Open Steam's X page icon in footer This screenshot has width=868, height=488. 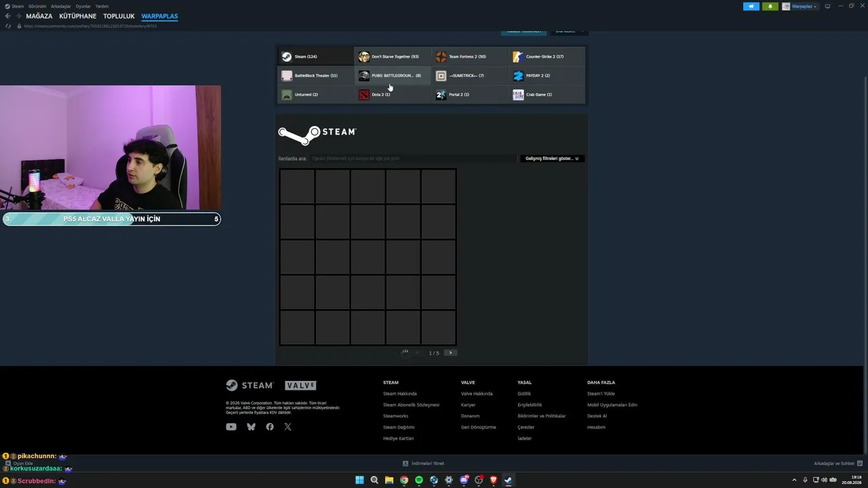pyautogui.click(x=288, y=427)
